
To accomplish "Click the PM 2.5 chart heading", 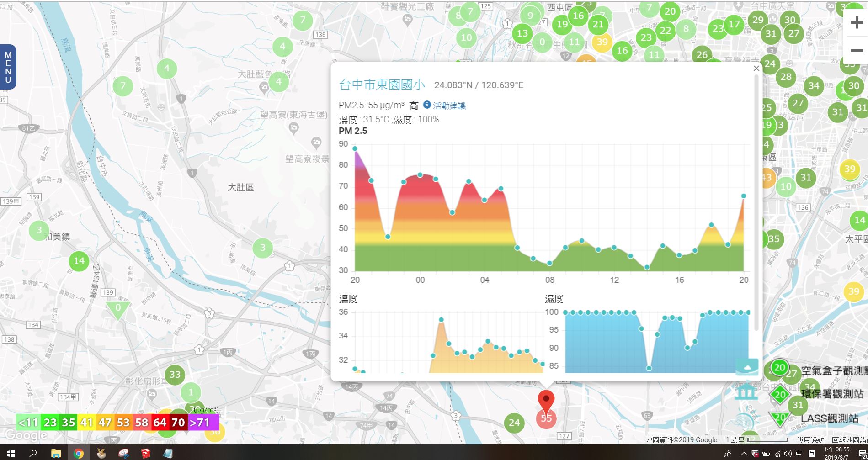I will click(x=353, y=131).
